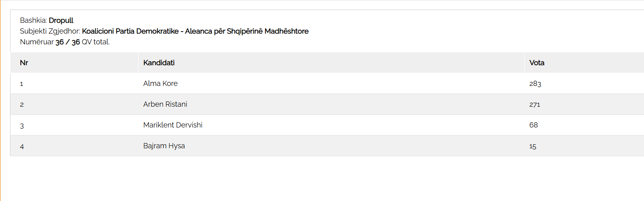
Task: Click row number 1 in Nr column
Action: point(22,84)
